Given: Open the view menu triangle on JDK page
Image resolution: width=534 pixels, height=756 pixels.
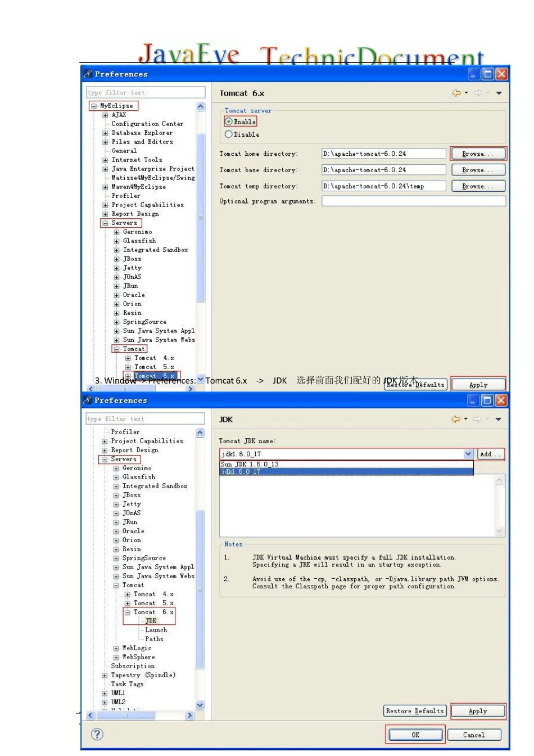Looking at the screenshot, I should 498,420.
